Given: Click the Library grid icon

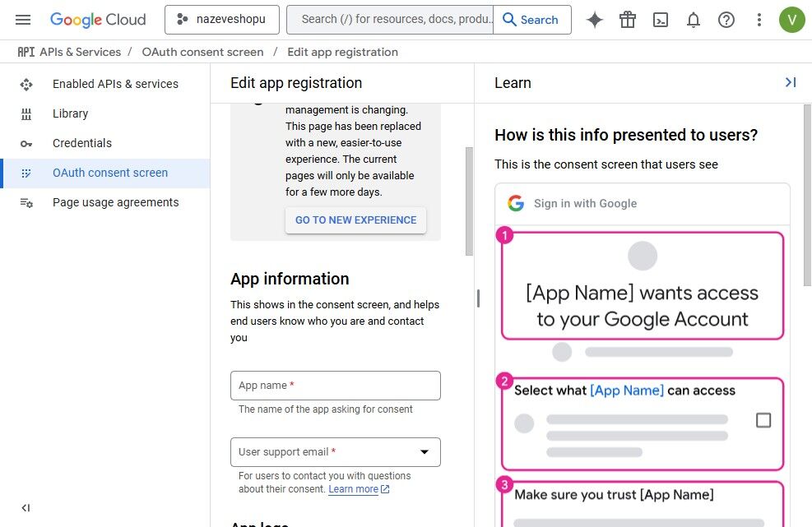Looking at the screenshot, I should tap(26, 114).
